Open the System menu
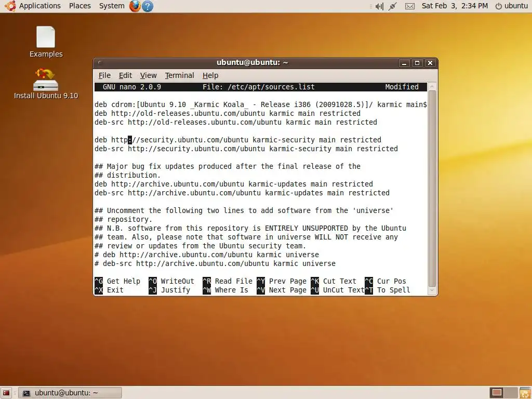This screenshot has height=399, width=532. (x=112, y=6)
